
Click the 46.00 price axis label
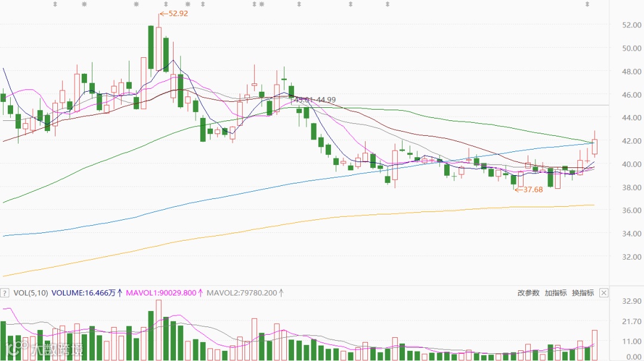click(631, 95)
